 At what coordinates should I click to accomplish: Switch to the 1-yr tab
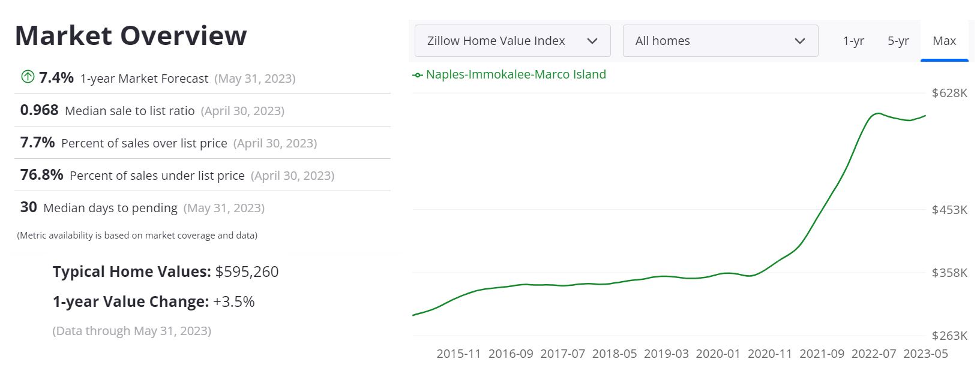[855, 41]
